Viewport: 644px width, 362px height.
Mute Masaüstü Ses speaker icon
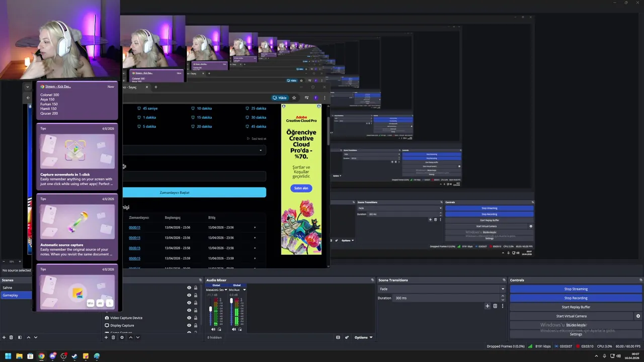(x=213, y=329)
